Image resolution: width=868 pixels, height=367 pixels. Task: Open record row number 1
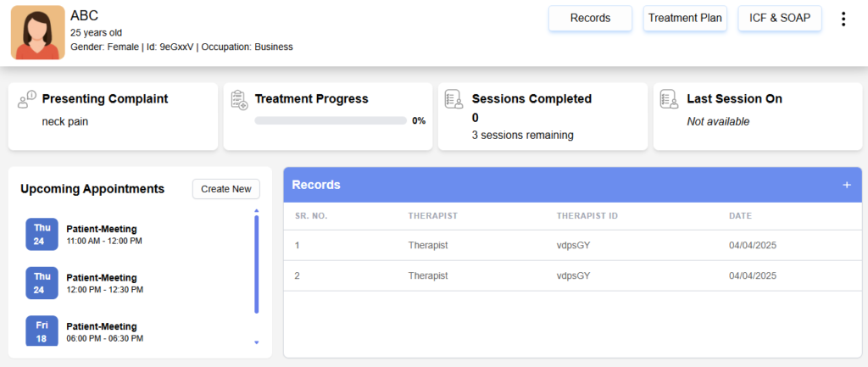tap(573, 245)
